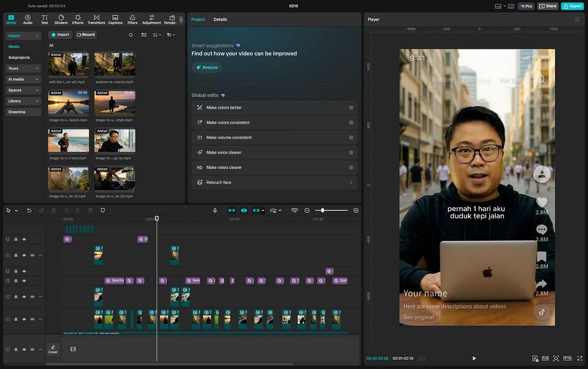The image size is (588, 369).
Task: Expand the AI media sidebar section
Action: click(24, 79)
